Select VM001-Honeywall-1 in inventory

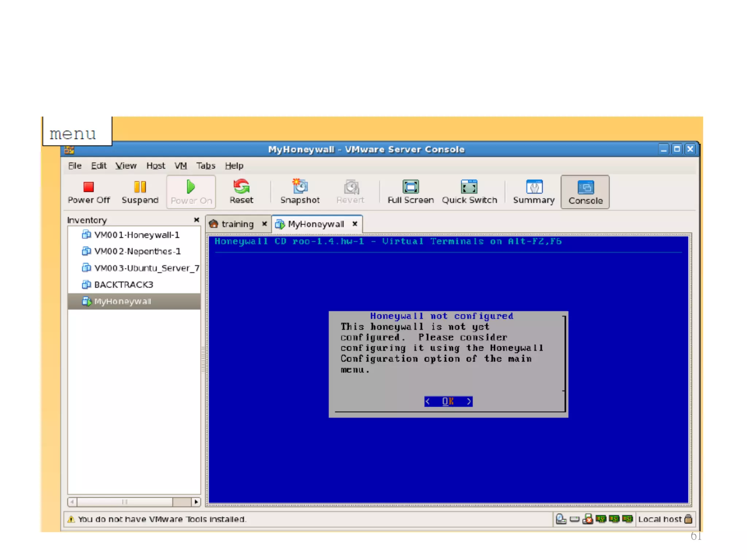[136, 235]
